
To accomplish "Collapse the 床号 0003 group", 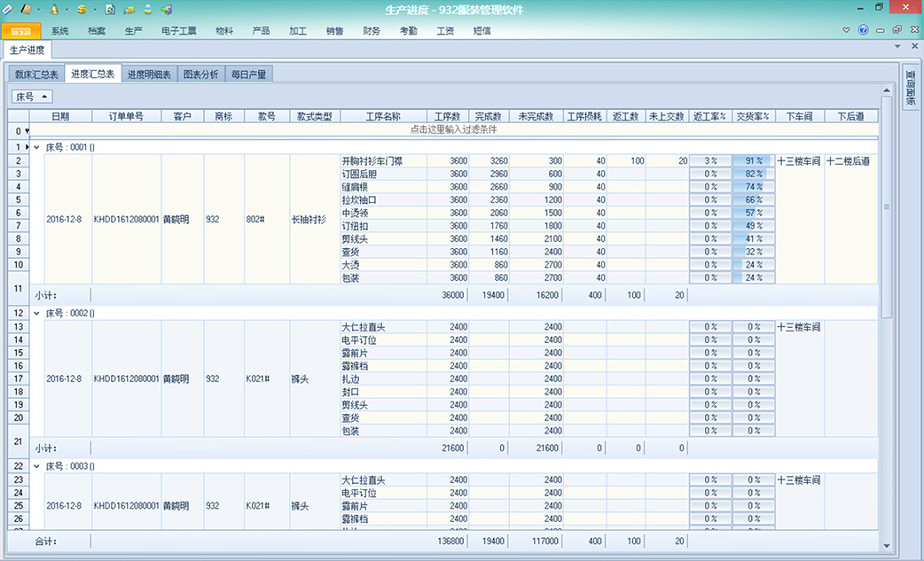I will 36,465.
